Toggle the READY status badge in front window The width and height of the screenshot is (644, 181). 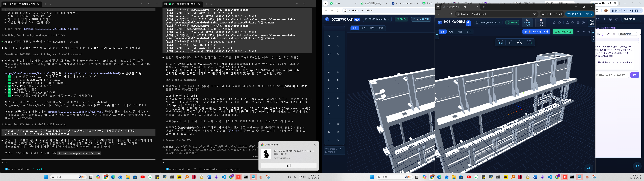pos(512,22)
